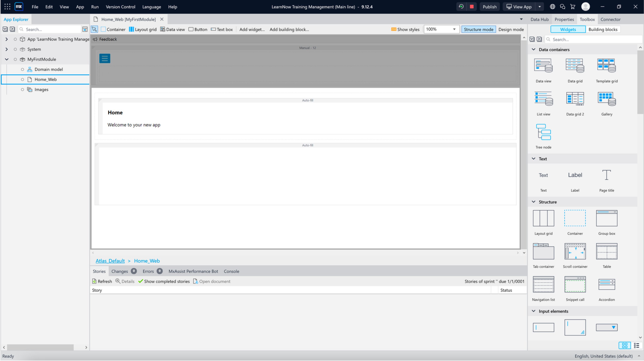The height and width of the screenshot is (361, 644).
Task: Collapse the Data containers section
Action: pos(534,50)
